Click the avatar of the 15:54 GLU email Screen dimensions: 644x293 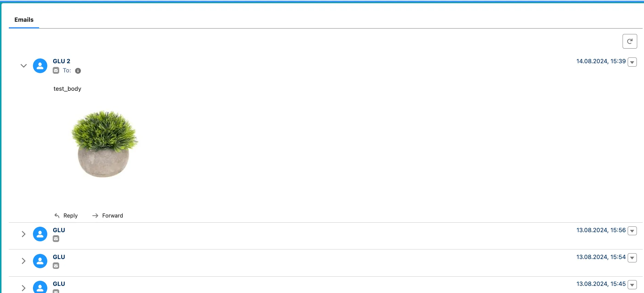[40, 261]
